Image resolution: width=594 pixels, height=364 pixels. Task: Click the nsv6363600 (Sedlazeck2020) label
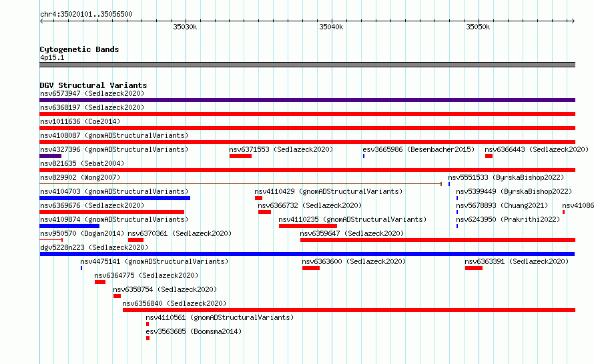point(354,261)
